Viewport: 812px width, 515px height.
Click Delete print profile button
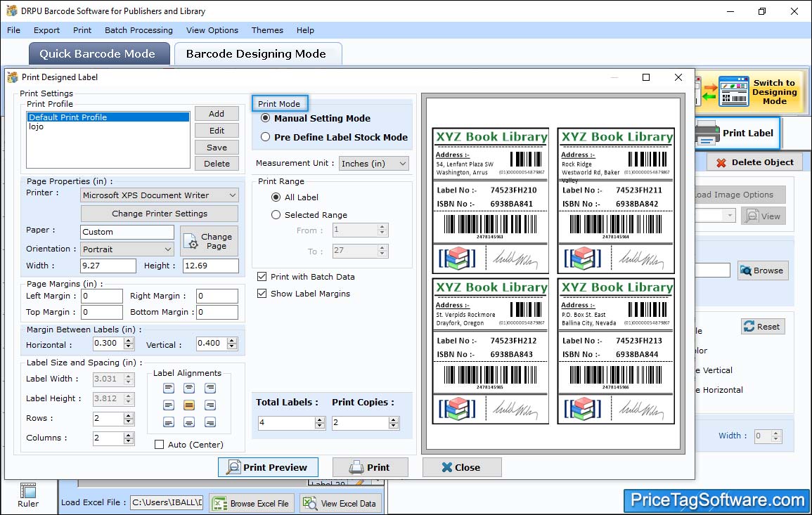(x=217, y=164)
